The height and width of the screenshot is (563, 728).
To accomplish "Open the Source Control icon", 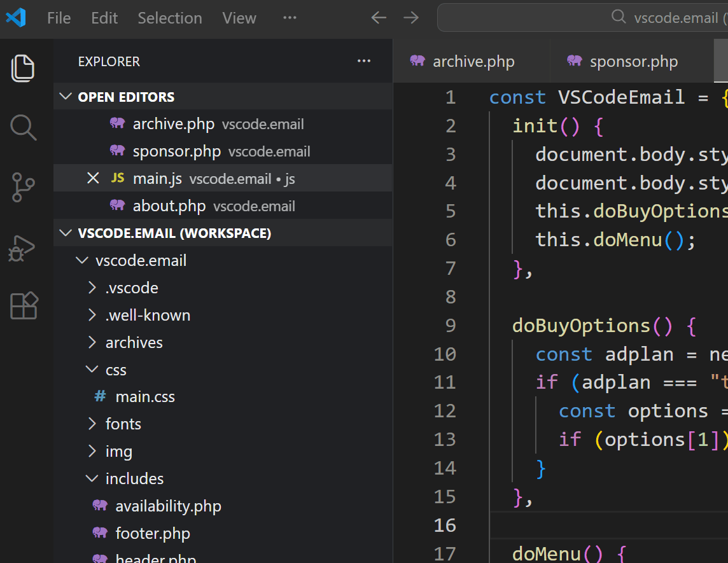I will 23,187.
